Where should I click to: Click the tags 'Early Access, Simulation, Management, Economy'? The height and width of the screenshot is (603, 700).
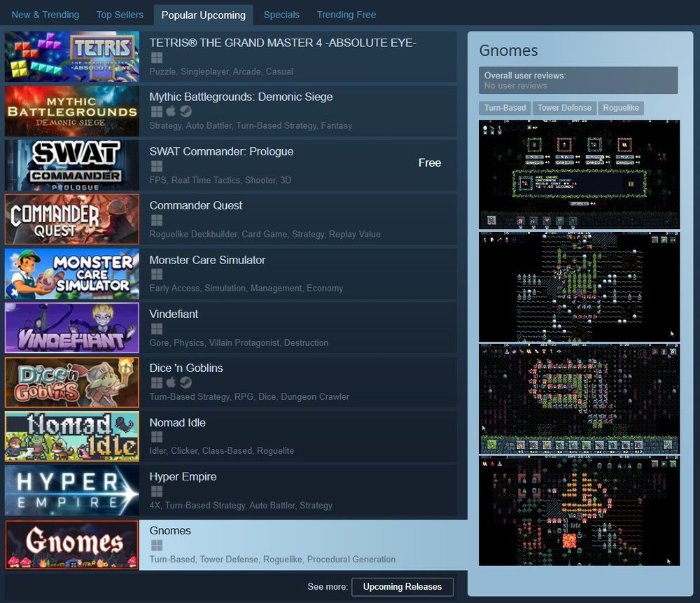(x=246, y=289)
